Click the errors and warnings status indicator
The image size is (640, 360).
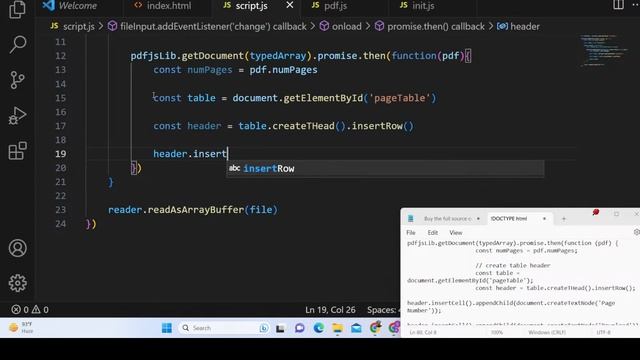(30, 310)
